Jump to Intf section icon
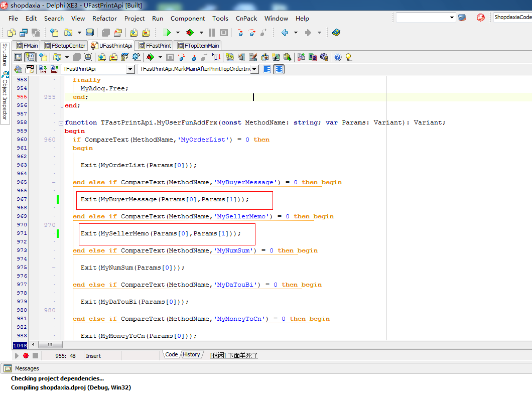 tap(43, 69)
